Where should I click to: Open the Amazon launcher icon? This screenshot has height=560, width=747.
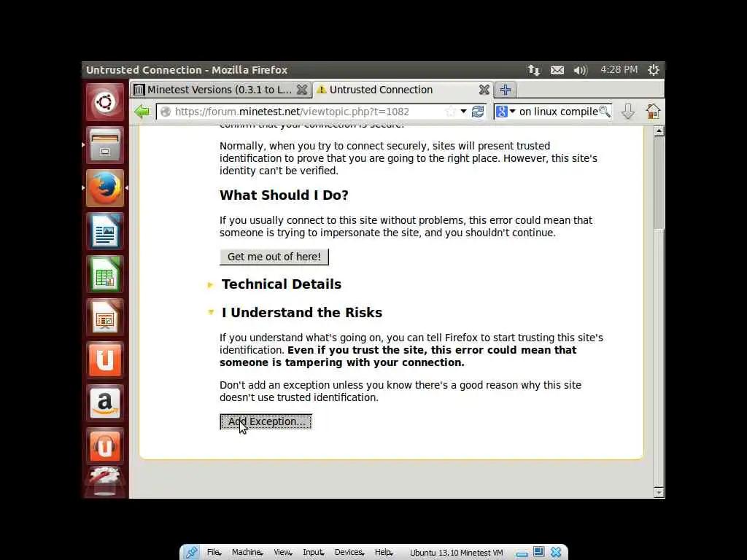point(105,403)
